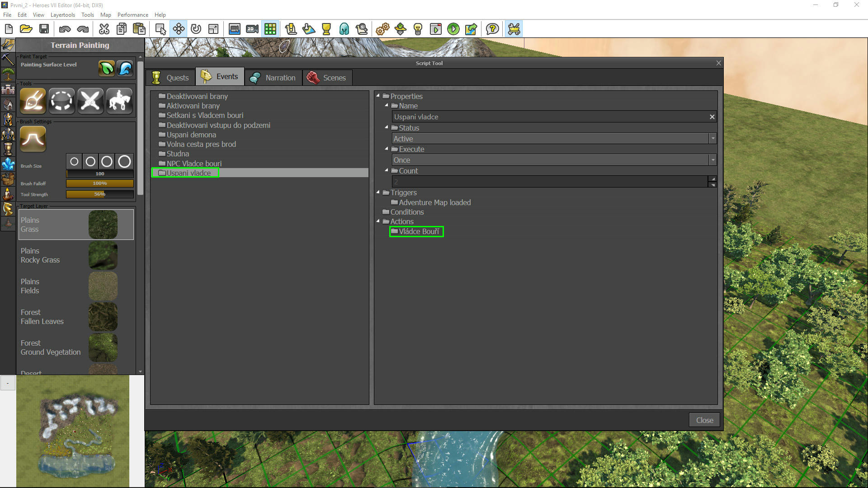Toggle the green grid display
This screenshot has height=488, width=868.
click(x=270, y=29)
